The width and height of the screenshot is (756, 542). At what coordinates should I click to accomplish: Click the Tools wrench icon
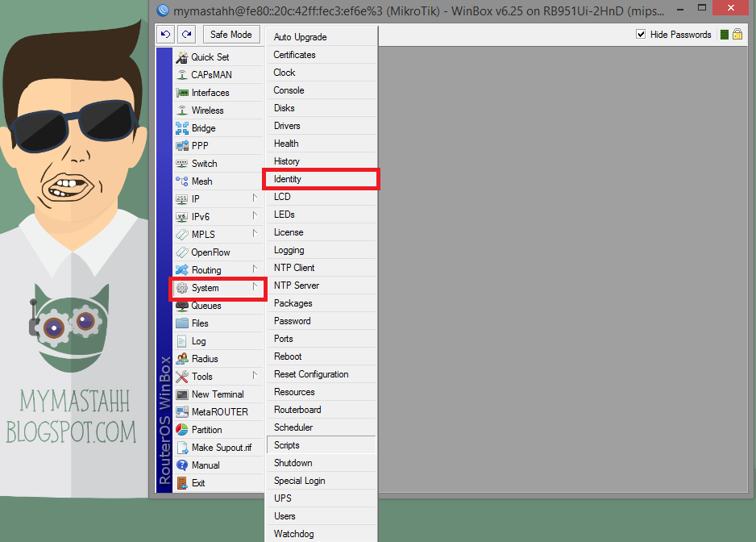[x=182, y=377]
